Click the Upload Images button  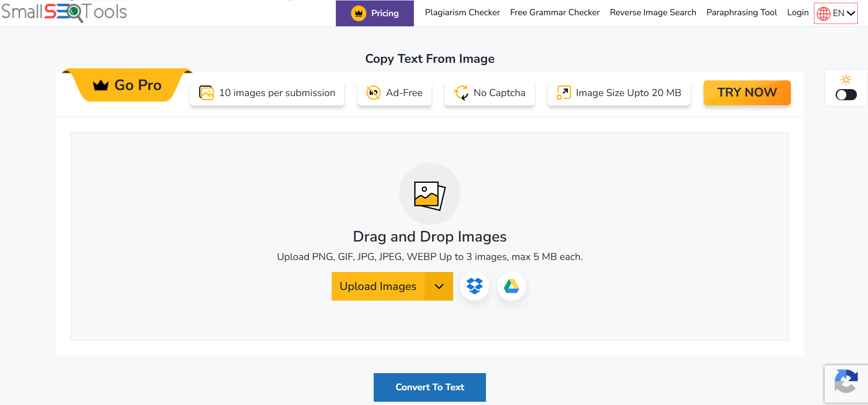pyautogui.click(x=378, y=286)
